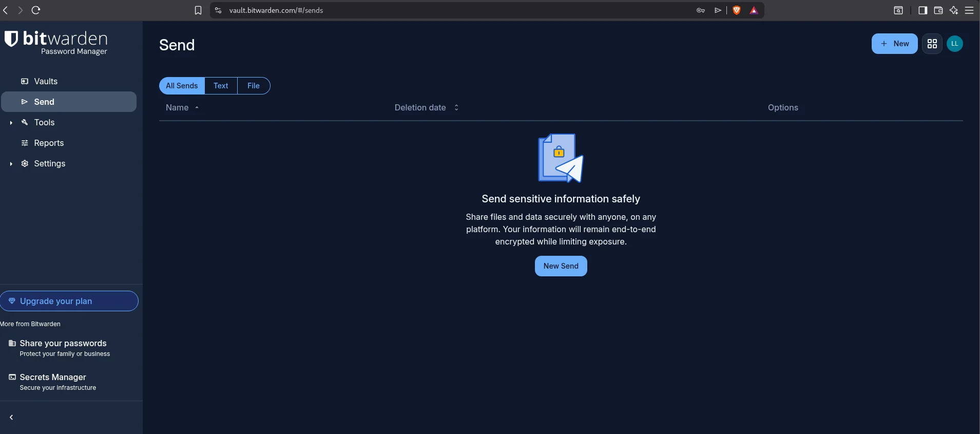Open the product switcher grid icon
Image resolution: width=980 pixels, height=434 pixels.
(932, 44)
